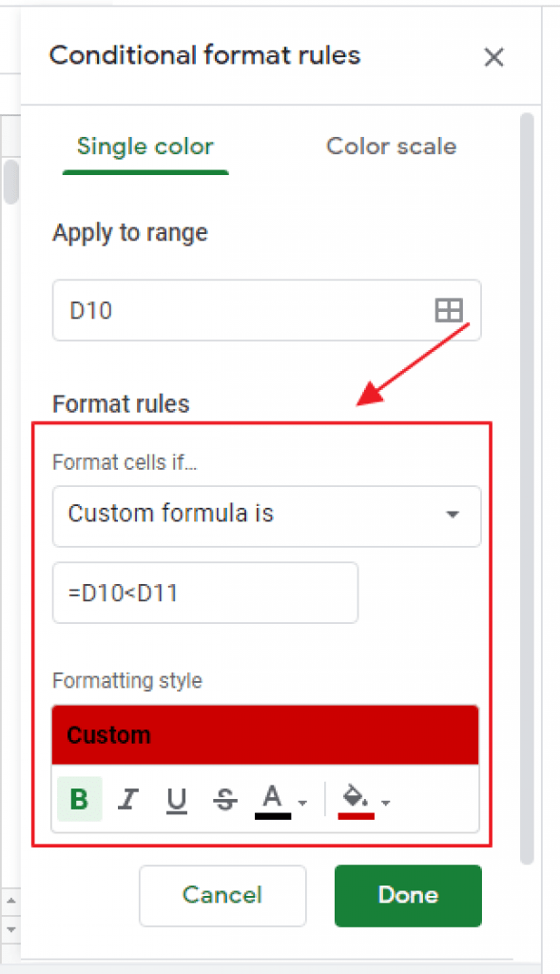This screenshot has width=560, height=974.
Task: Select the Single color tab
Action: [x=145, y=146]
